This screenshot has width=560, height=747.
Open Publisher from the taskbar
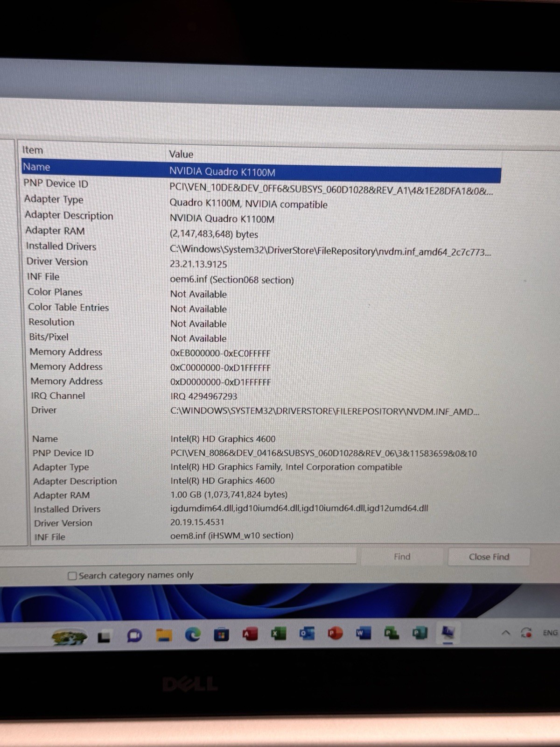point(420,633)
